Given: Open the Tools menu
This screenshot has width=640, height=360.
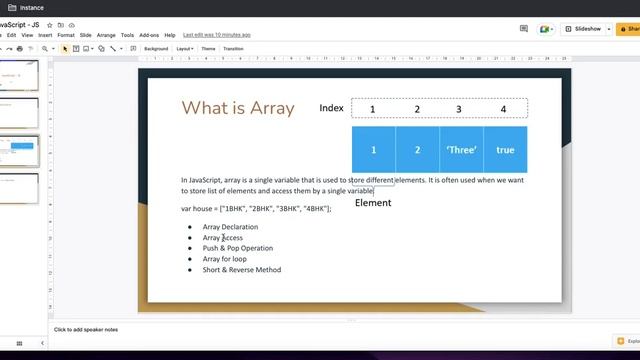Looking at the screenshot, I should [x=127, y=36].
